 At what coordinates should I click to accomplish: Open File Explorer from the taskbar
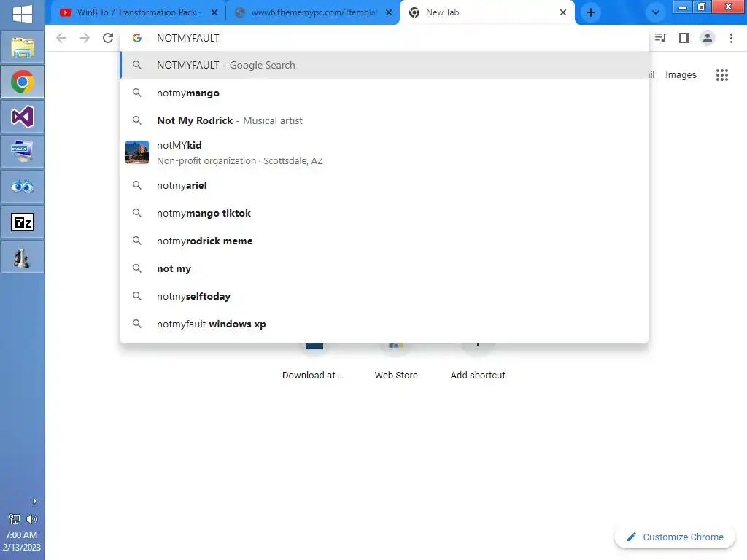click(23, 47)
